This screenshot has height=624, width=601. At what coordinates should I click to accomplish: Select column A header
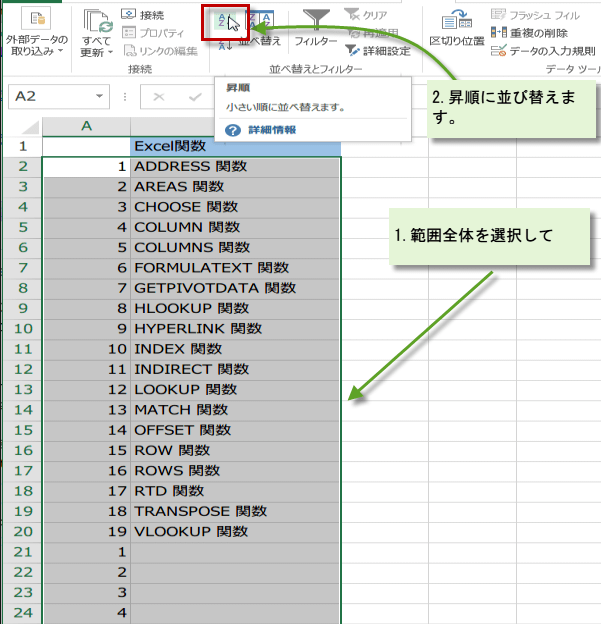click(86, 126)
